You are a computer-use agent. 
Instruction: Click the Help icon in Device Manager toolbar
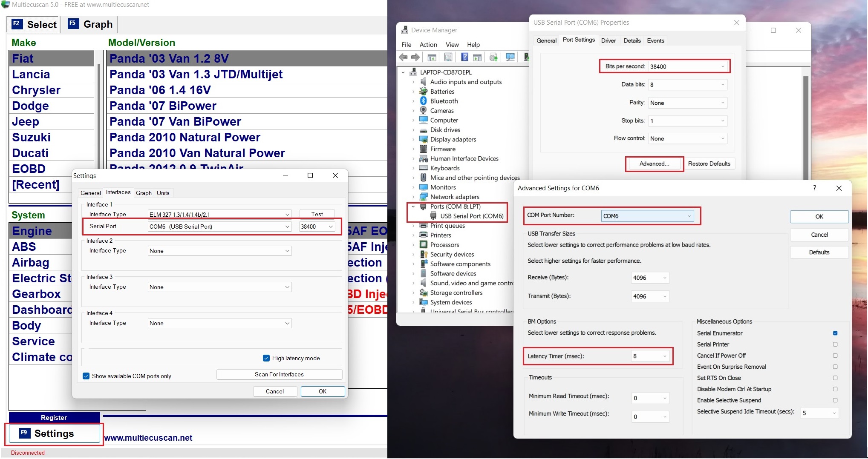pyautogui.click(x=464, y=57)
